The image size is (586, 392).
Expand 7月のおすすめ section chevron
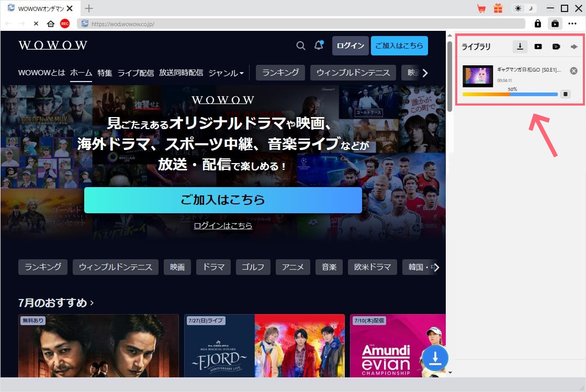(92, 303)
